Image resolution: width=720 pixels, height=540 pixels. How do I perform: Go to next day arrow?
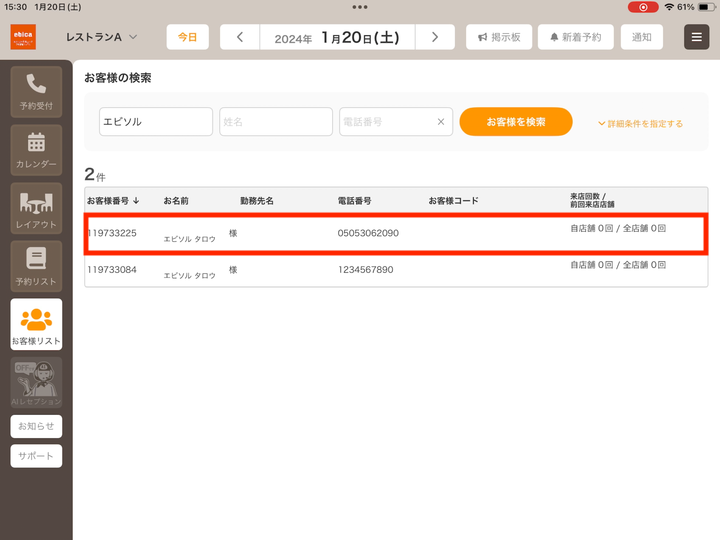pos(435,37)
